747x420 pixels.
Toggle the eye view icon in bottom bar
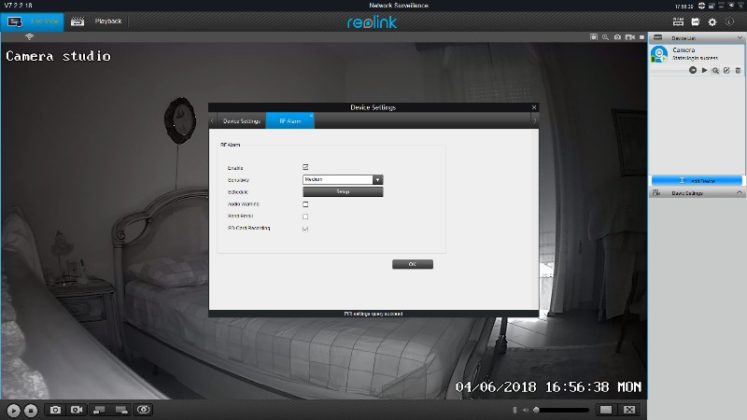pyautogui.click(x=143, y=410)
